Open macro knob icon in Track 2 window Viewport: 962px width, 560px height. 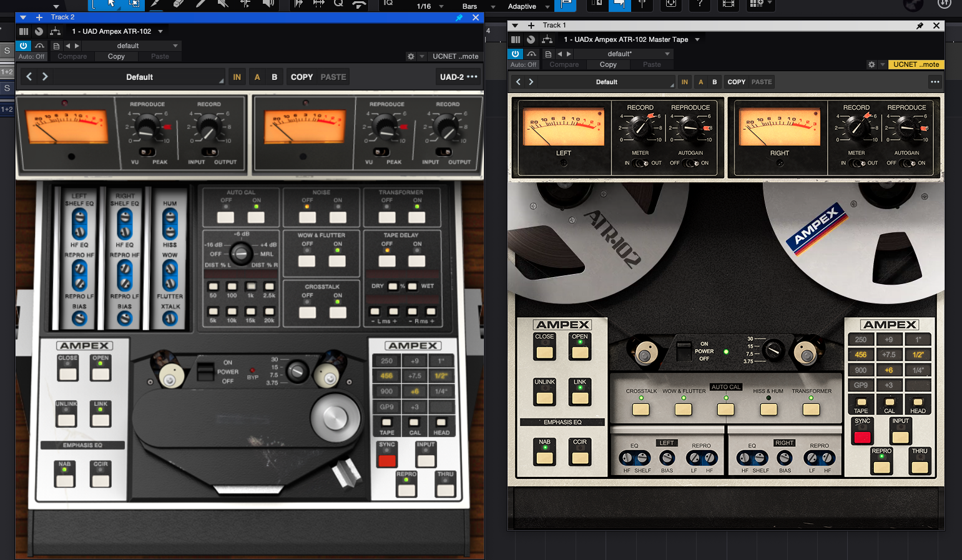pos(39,31)
